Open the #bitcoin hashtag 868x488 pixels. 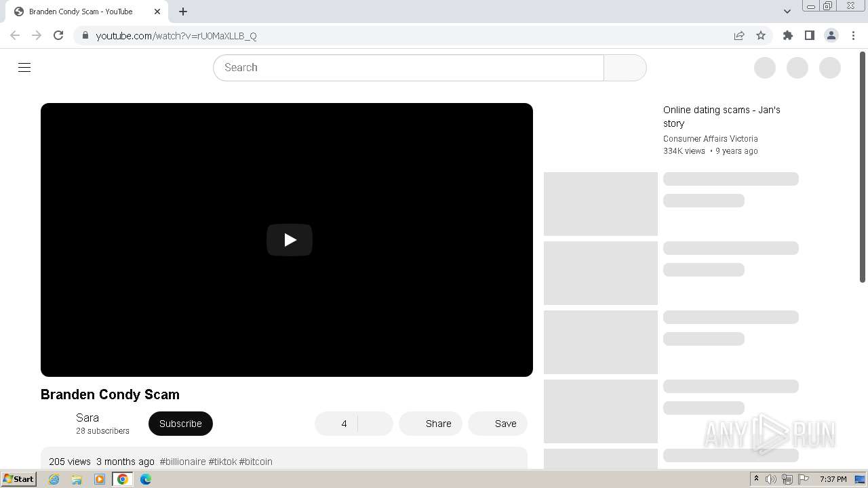[x=256, y=462]
